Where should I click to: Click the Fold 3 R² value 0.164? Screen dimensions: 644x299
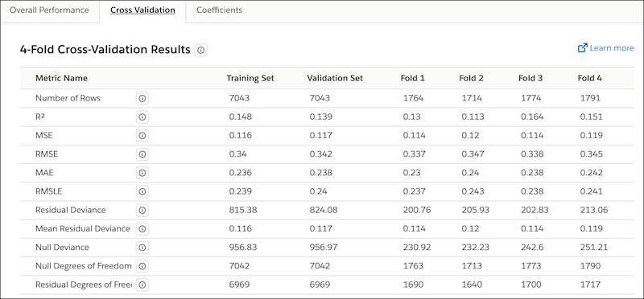click(x=532, y=117)
